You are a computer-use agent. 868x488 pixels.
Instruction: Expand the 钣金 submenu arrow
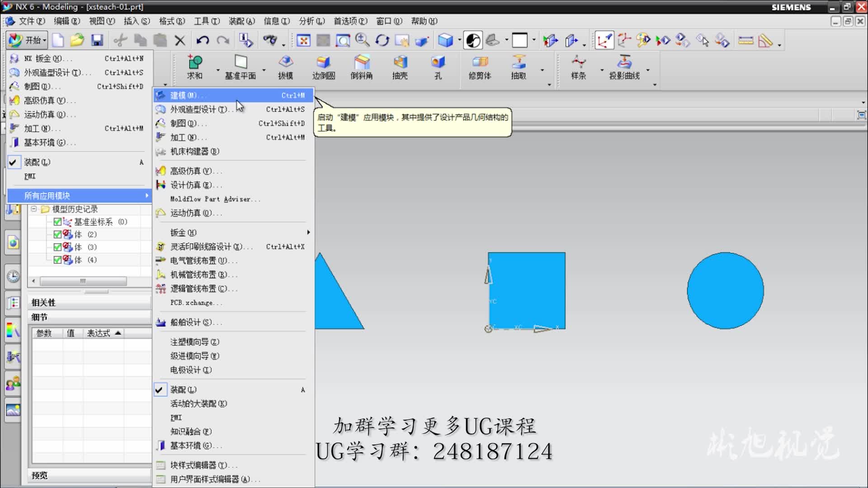[308, 232]
